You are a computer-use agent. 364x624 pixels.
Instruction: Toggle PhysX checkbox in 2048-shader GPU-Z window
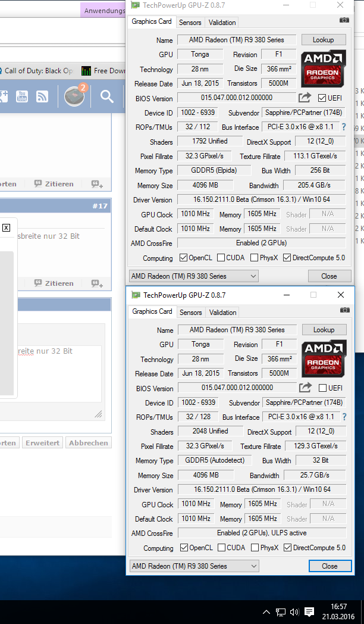point(255,548)
